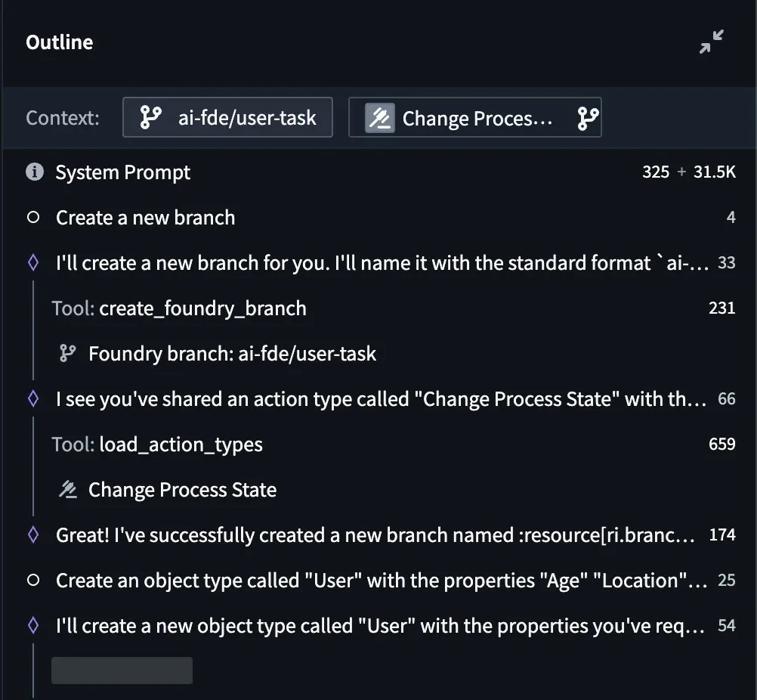
Task: Click branch icon at right of Change Process chip
Action: point(588,118)
